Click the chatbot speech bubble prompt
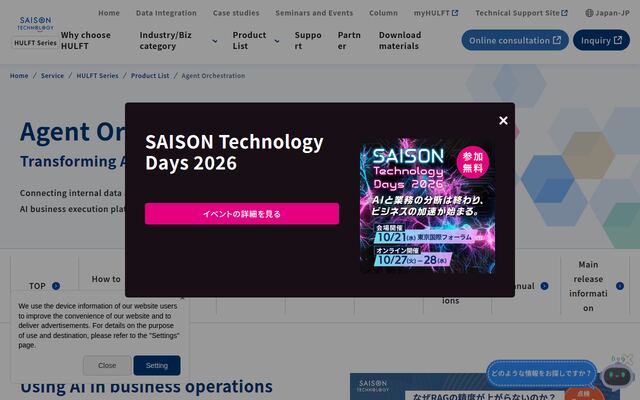The height and width of the screenshot is (400, 640). (541, 373)
